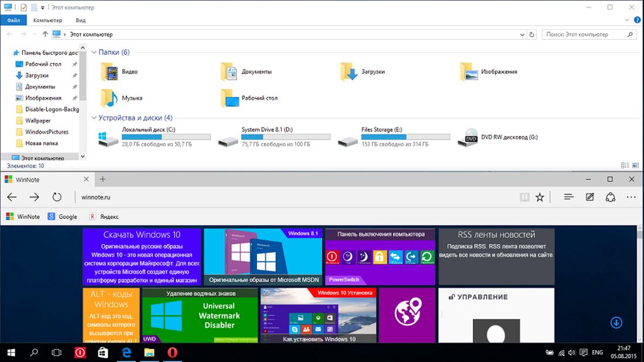
Task: Click the Edge Hub icon
Action: [x=568, y=197]
